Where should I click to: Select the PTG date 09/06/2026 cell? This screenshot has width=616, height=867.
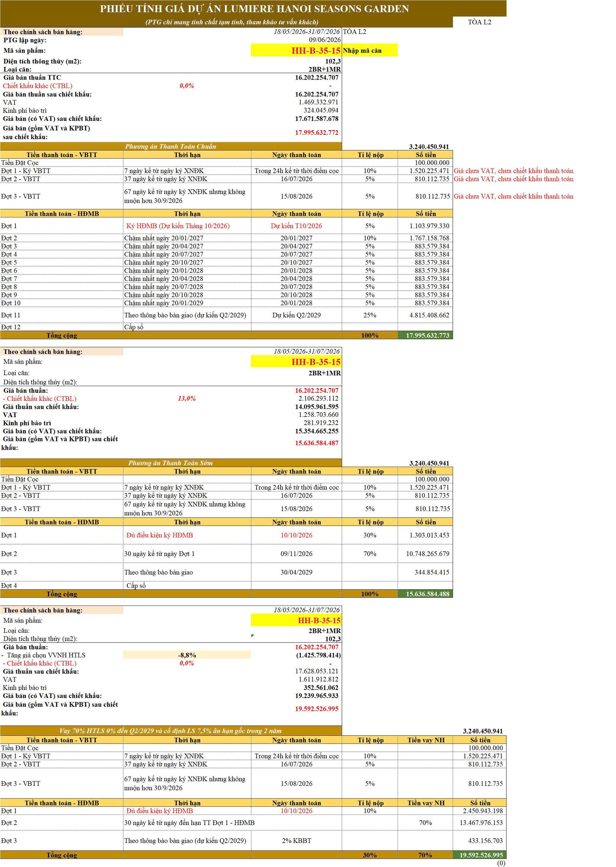(325, 40)
